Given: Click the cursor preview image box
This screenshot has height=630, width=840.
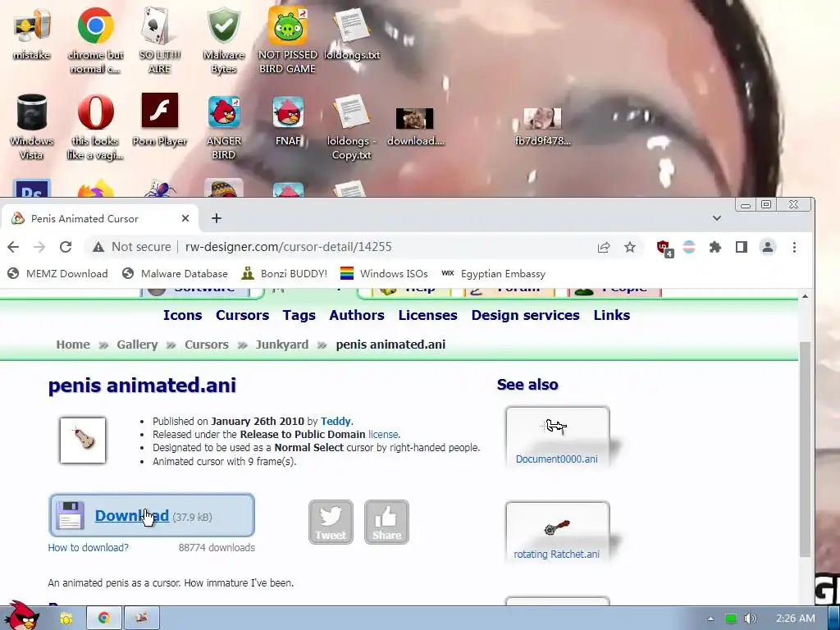Looking at the screenshot, I should click(x=83, y=440).
